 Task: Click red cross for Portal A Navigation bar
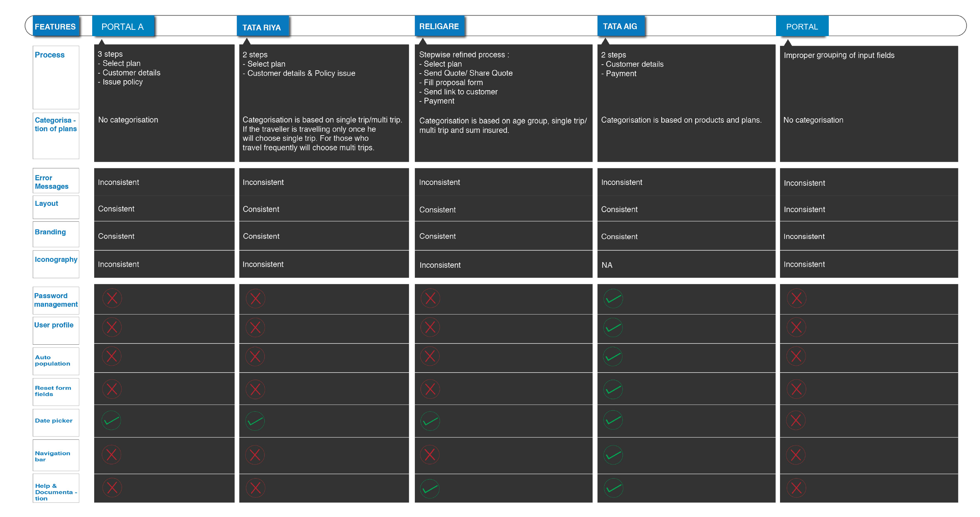[111, 454]
